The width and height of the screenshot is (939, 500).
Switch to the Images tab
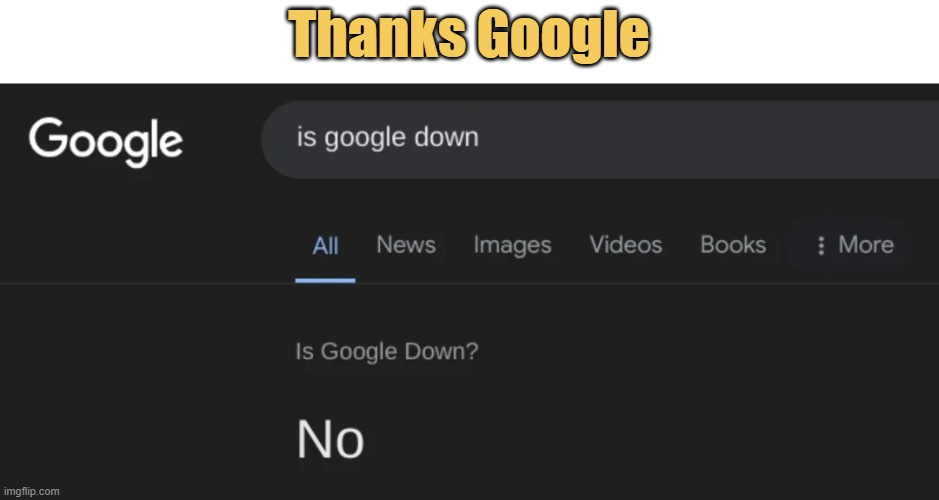[513, 246]
